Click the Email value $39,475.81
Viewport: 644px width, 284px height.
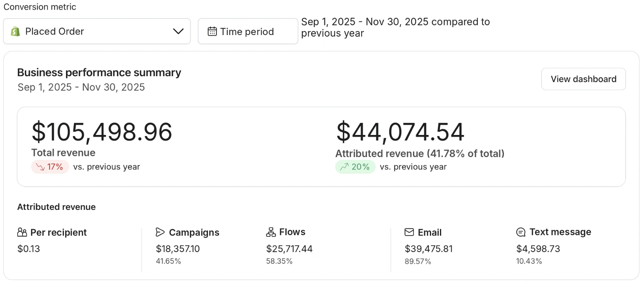pyautogui.click(x=429, y=249)
